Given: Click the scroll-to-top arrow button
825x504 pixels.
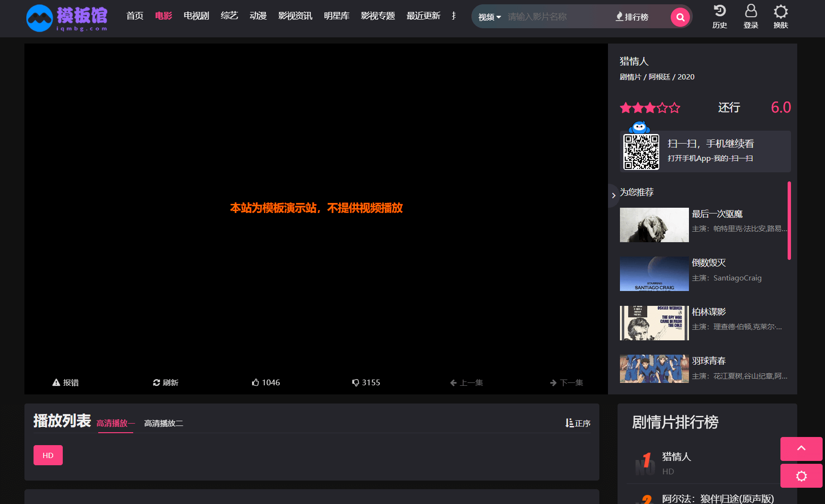Looking at the screenshot, I should pos(801,448).
